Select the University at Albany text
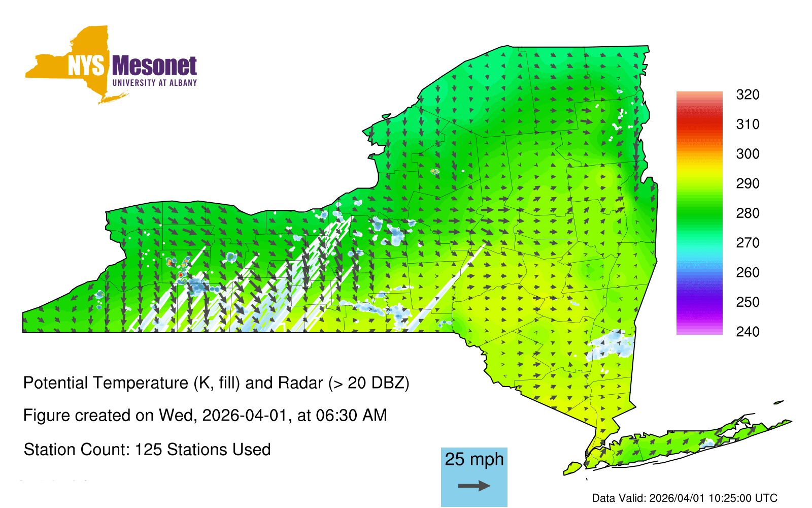 (x=154, y=83)
